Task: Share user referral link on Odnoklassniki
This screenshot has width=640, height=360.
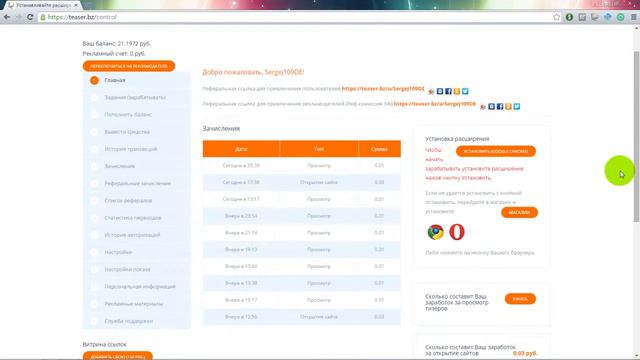Action: (x=457, y=91)
